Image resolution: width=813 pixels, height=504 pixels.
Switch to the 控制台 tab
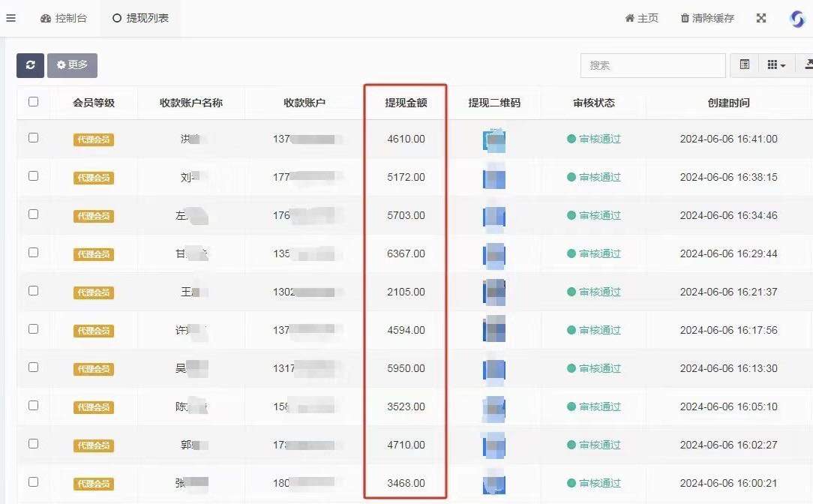coord(64,18)
